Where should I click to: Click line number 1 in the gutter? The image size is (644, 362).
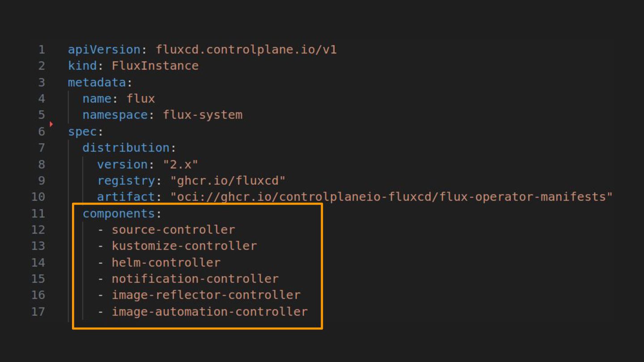pyautogui.click(x=41, y=50)
